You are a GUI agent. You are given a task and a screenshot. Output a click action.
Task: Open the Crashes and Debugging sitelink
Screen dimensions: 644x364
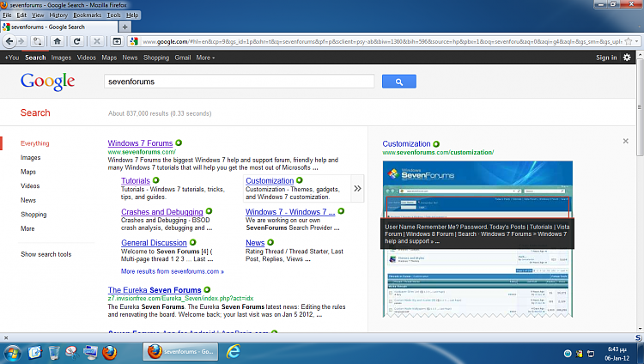161,211
